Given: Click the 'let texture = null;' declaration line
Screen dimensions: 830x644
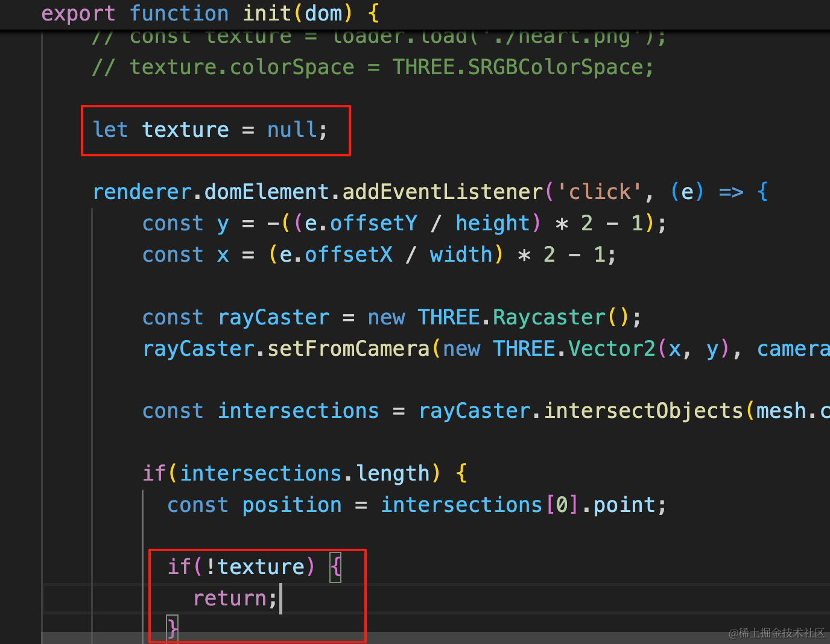Looking at the screenshot, I should [x=210, y=130].
